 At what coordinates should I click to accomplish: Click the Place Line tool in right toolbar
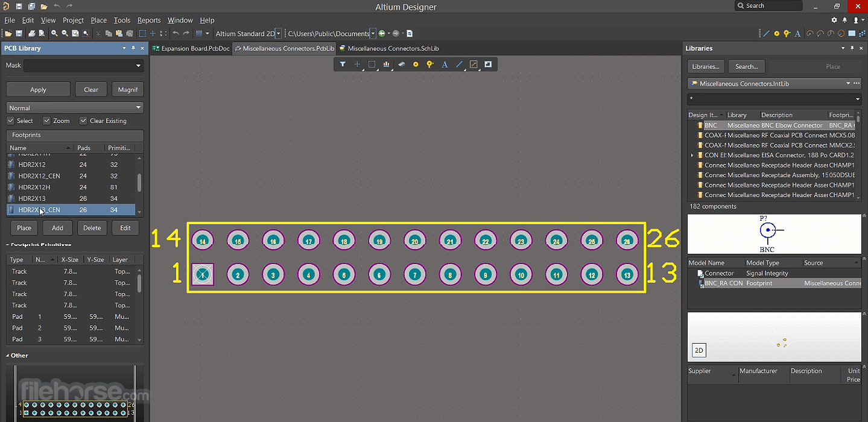click(x=766, y=34)
